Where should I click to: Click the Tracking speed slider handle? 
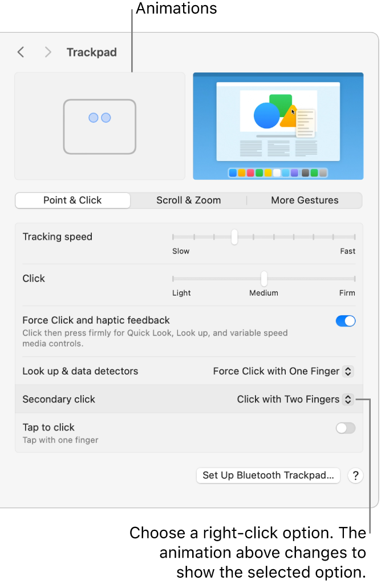(x=234, y=237)
